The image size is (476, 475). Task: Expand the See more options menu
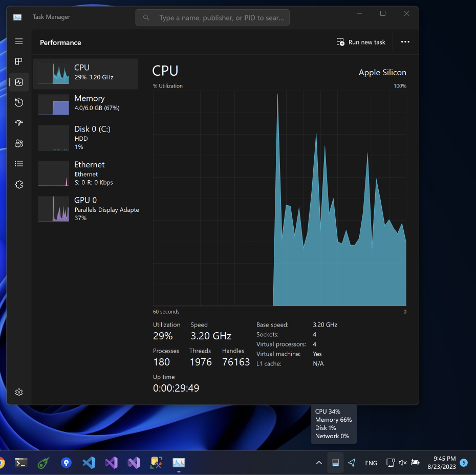click(405, 42)
